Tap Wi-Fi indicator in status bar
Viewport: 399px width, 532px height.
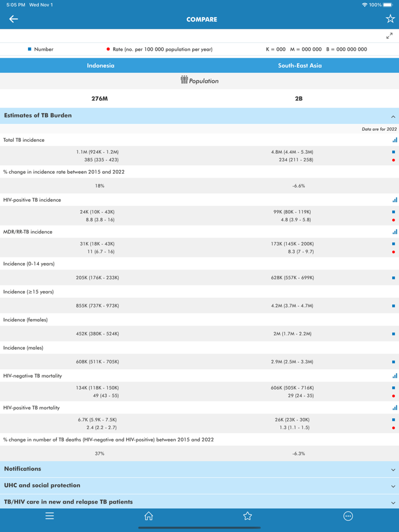(x=365, y=5)
